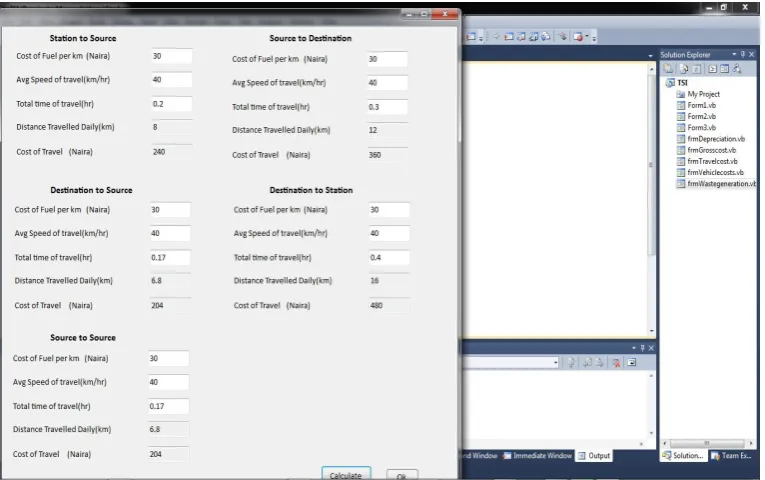Click View Class Diagram icon in Solution Explorer

click(737, 69)
